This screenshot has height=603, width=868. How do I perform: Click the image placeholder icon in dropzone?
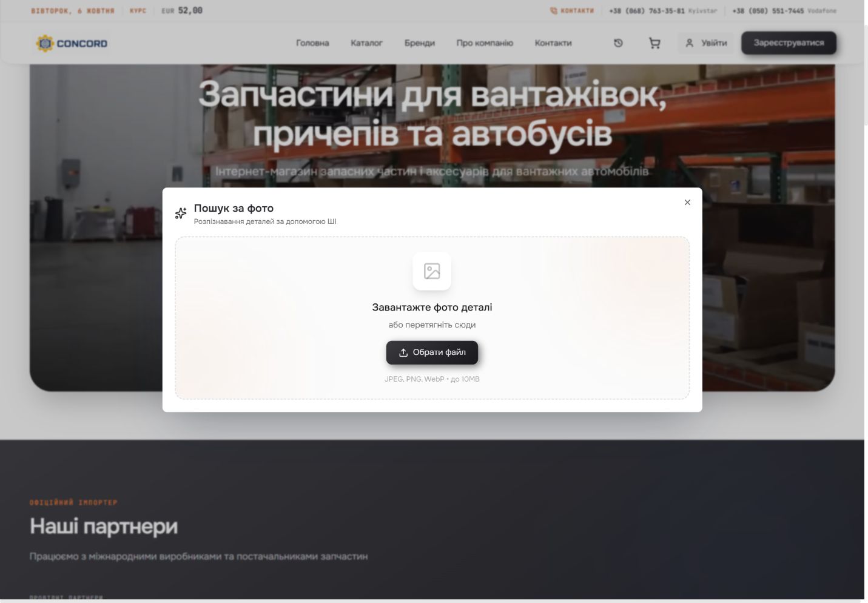click(x=432, y=271)
